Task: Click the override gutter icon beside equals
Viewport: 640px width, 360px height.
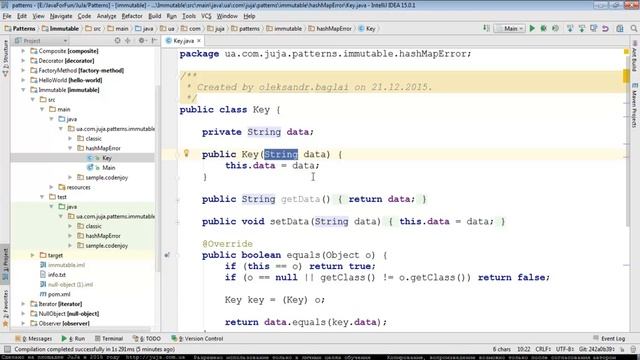Action: pos(167,255)
